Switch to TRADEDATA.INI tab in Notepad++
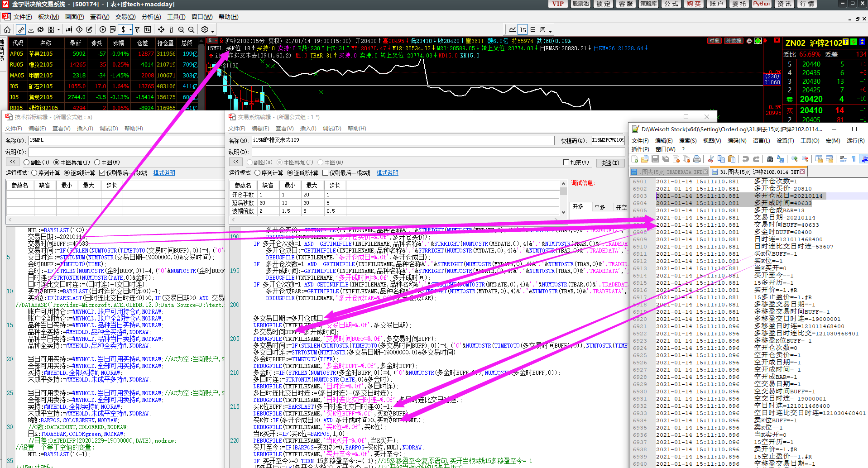This screenshot has width=868, height=468. tap(669, 172)
